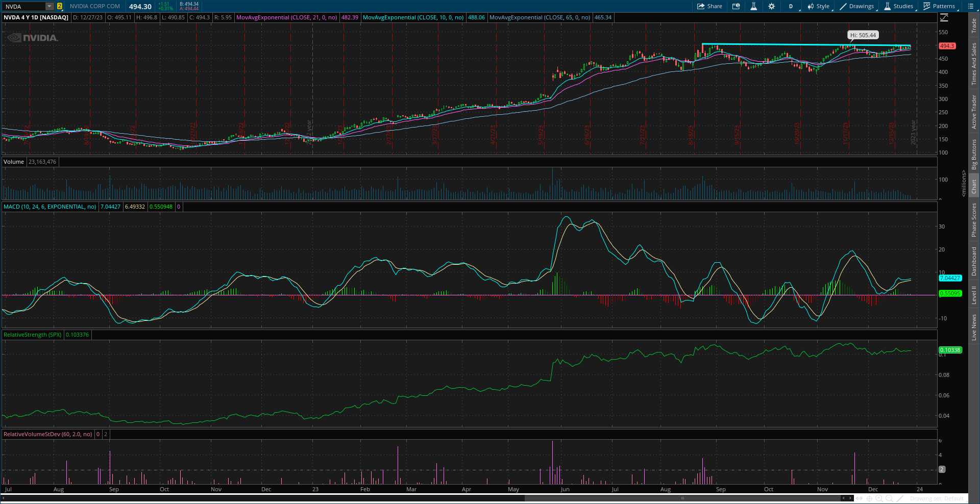Select the Chart side tab
Image resolution: width=980 pixels, height=504 pixels.
click(x=974, y=186)
